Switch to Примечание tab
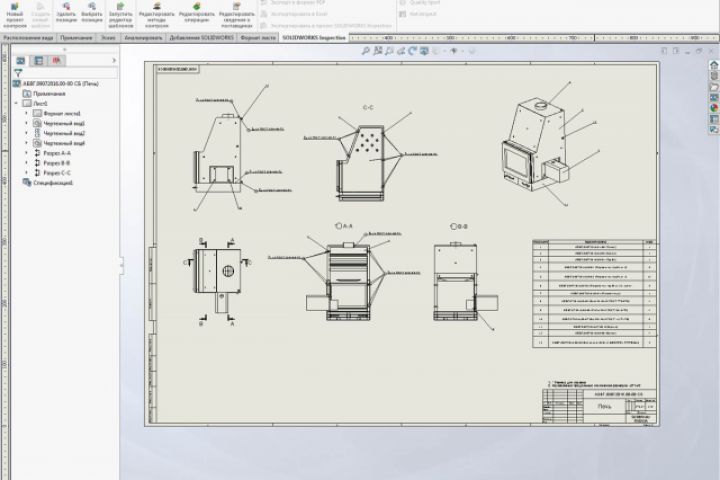This screenshot has height=480, width=720. pyautogui.click(x=76, y=38)
